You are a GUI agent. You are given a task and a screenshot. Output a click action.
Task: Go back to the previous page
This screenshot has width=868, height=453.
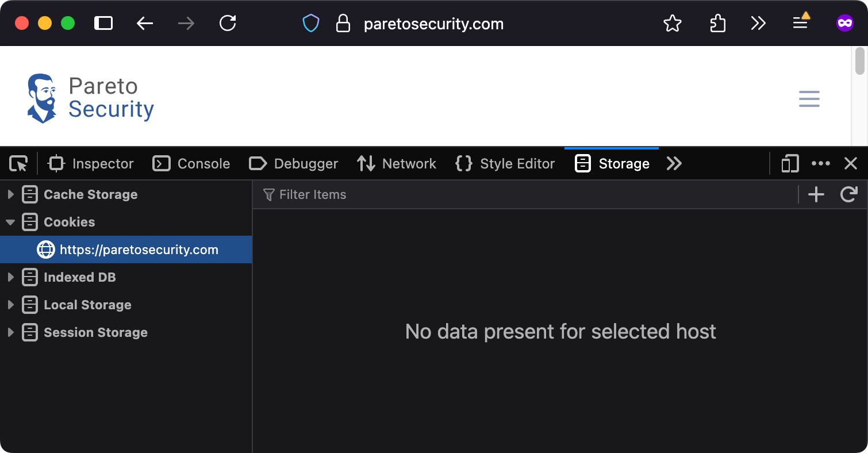pos(145,24)
